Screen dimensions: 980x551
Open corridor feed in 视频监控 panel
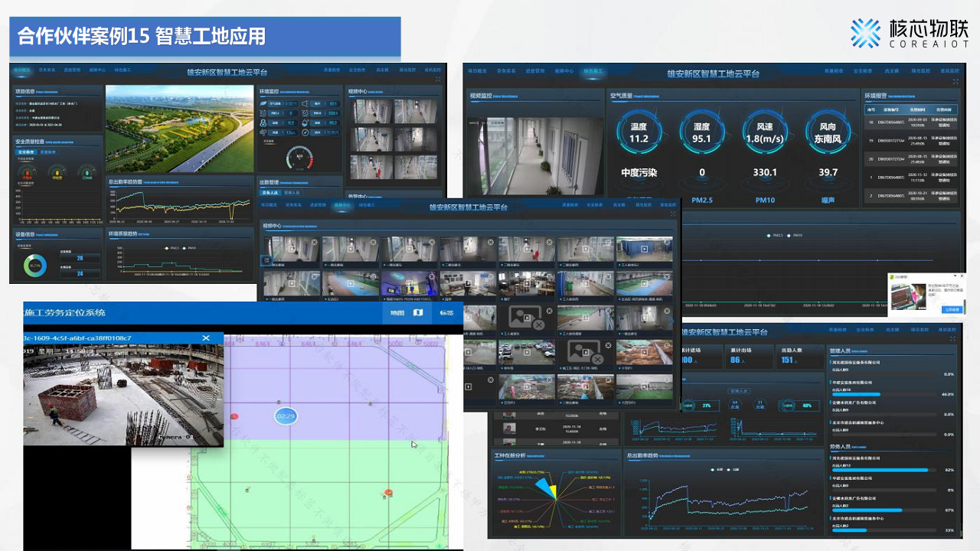(535, 156)
